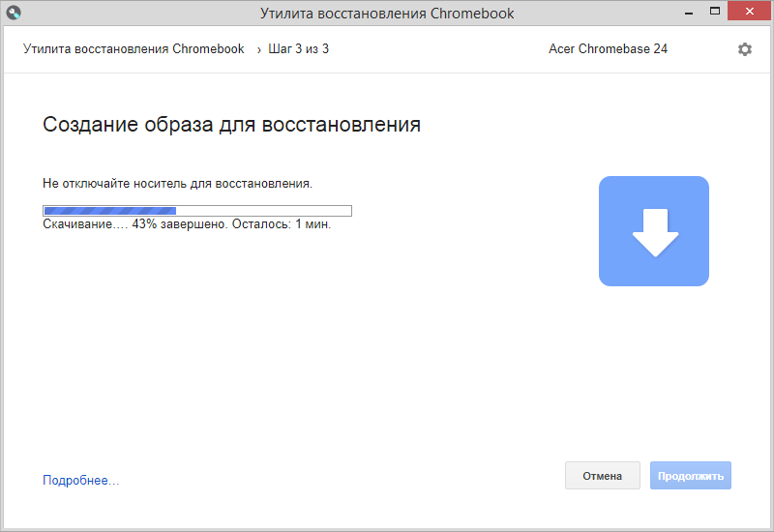Click the text Не отключайте носитель для восстановления
Screen dimensions: 774x532
pos(178,184)
